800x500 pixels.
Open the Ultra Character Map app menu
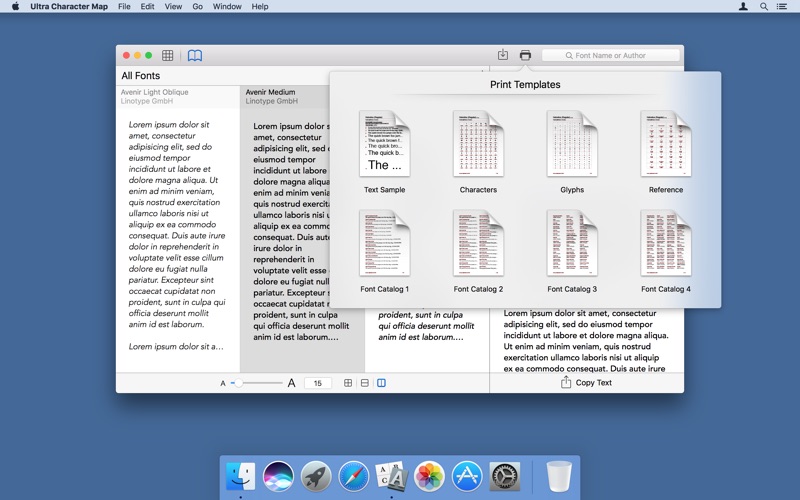(69, 7)
